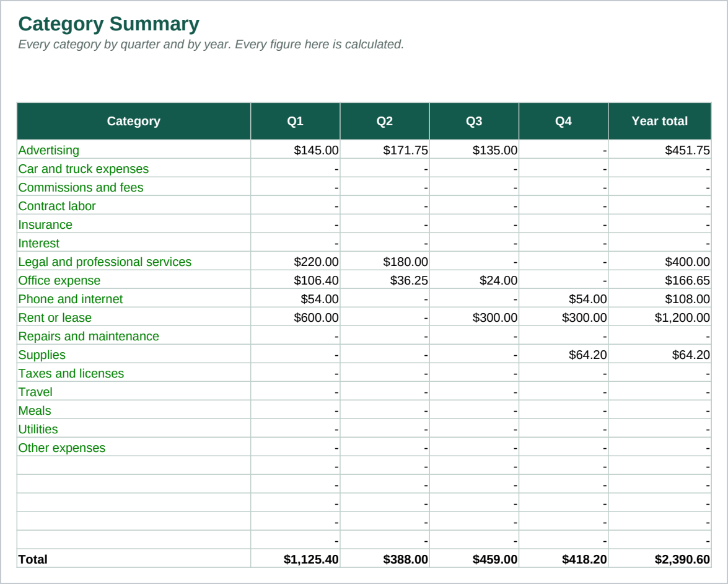
Task: Select Rent or lease Q1 cell $600.00
Action: pyautogui.click(x=296, y=317)
